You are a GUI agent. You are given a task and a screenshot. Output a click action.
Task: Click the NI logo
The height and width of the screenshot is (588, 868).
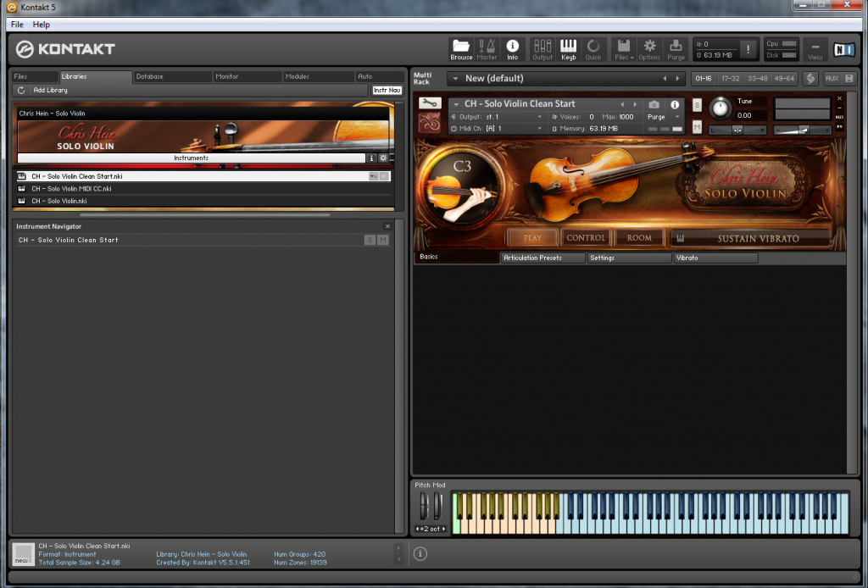(x=844, y=50)
